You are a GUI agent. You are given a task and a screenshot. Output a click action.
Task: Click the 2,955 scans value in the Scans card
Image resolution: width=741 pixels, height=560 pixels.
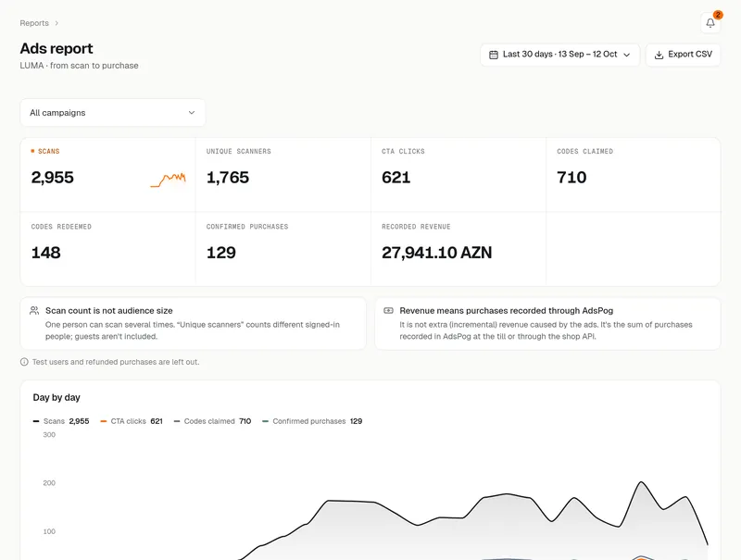pyautogui.click(x=53, y=178)
